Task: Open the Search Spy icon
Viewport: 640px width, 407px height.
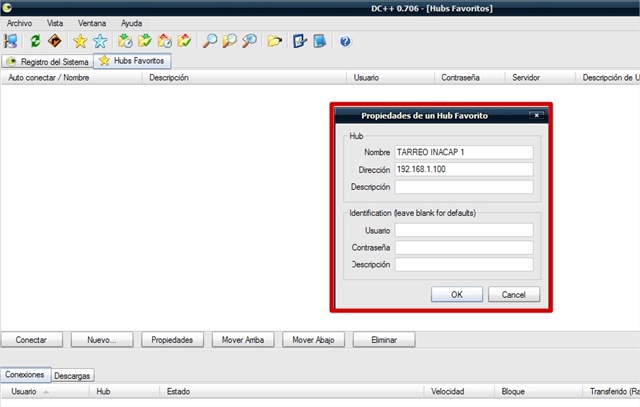Action: [249, 41]
